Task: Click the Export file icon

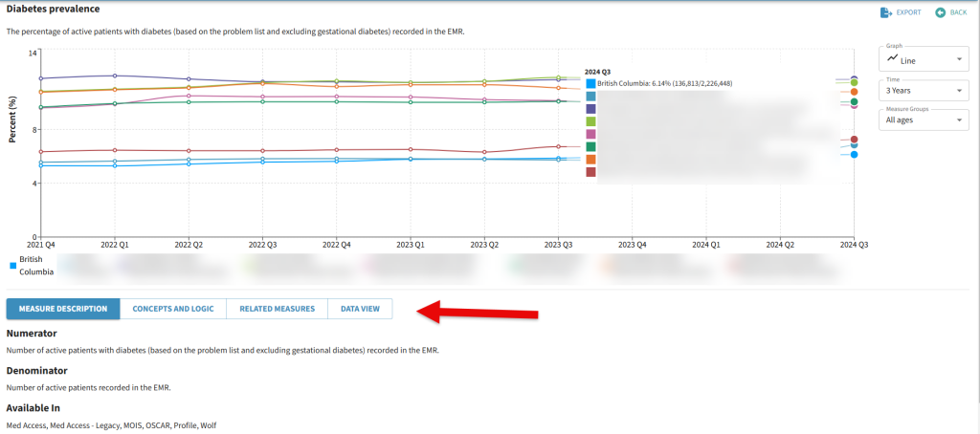Action: tap(886, 12)
